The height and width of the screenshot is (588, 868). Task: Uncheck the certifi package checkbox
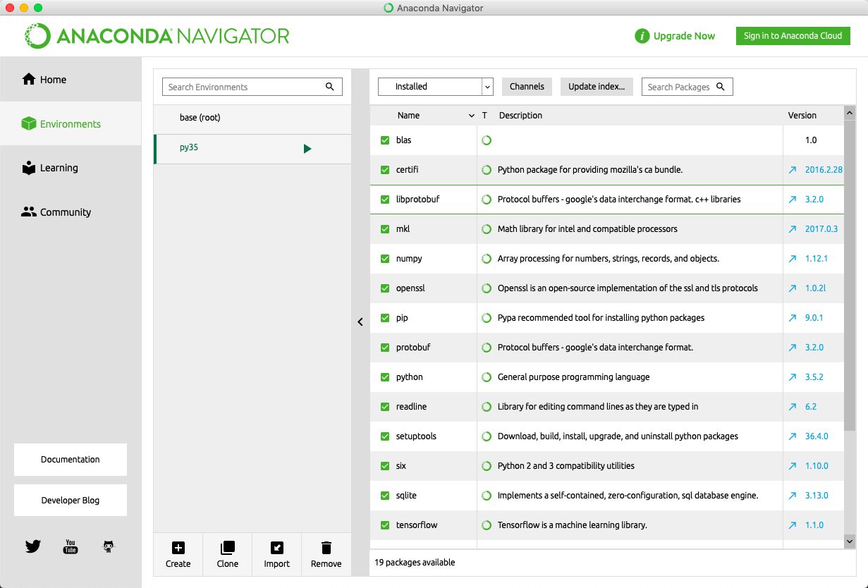[385, 170]
